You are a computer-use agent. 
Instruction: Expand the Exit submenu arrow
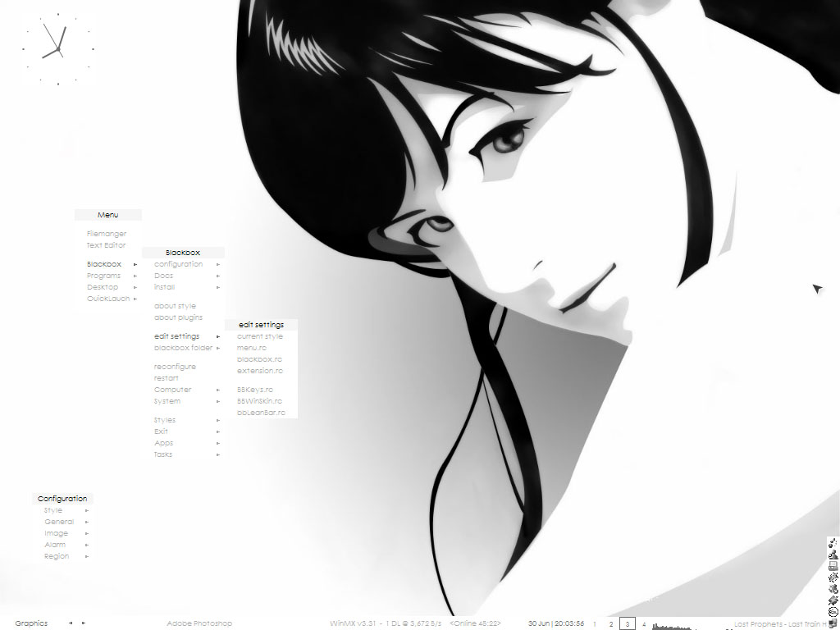[218, 431]
